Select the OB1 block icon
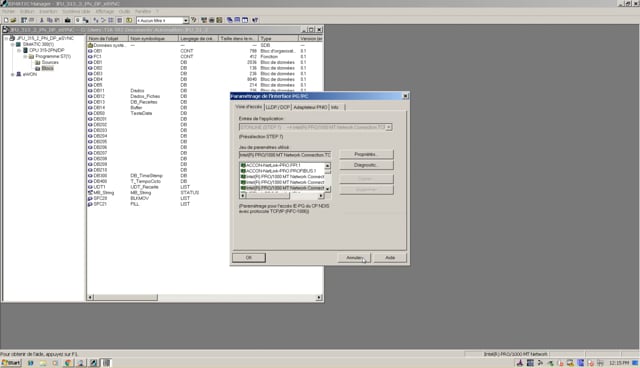This screenshot has width=640, height=368. [x=90, y=51]
